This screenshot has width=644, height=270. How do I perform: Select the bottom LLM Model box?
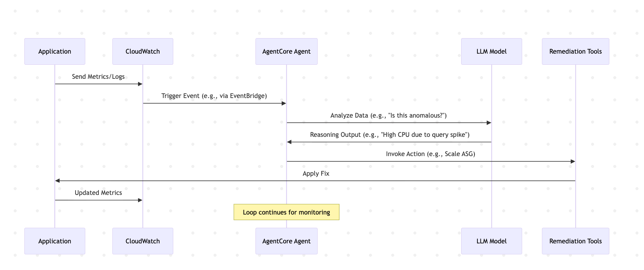point(492,241)
